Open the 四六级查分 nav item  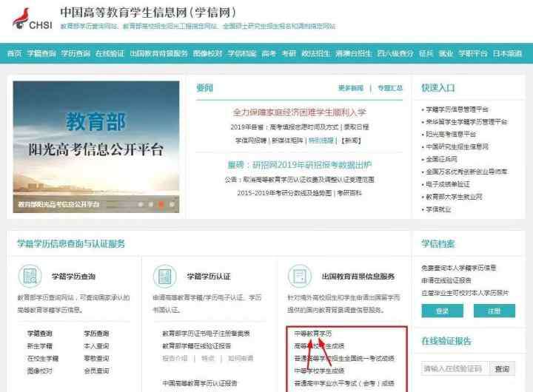[395, 54]
